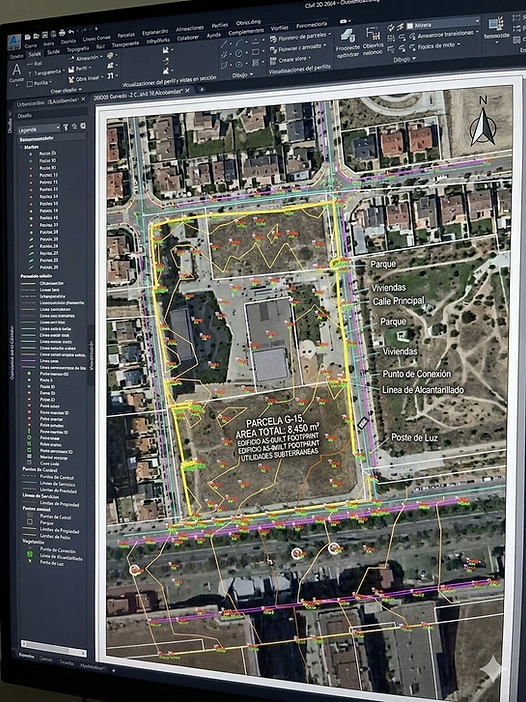Screen dimensions: 526x702
Task: Click the printer icon in quick access toolbar
Action: (62, 33)
